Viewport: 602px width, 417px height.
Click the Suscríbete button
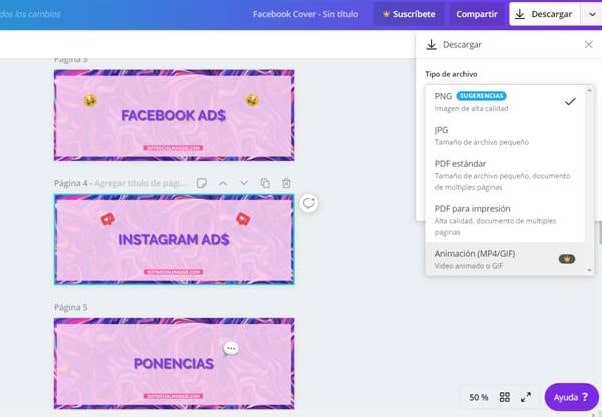(x=409, y=14)
